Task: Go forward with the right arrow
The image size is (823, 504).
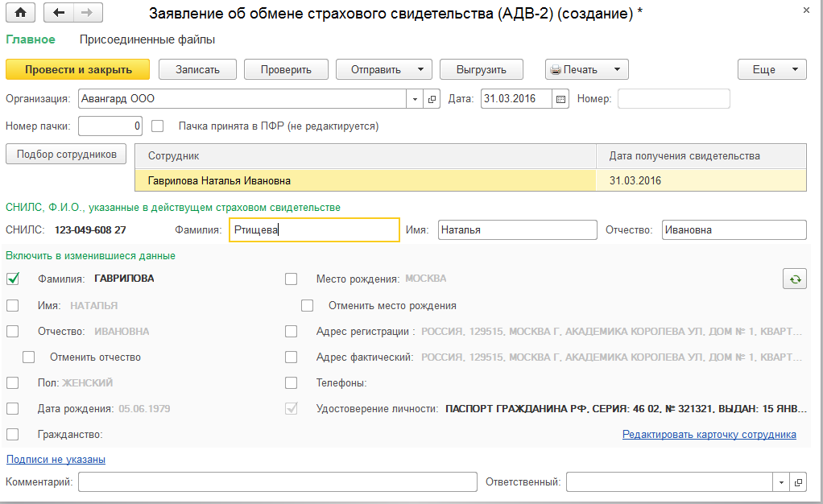Action: point(87,13)
